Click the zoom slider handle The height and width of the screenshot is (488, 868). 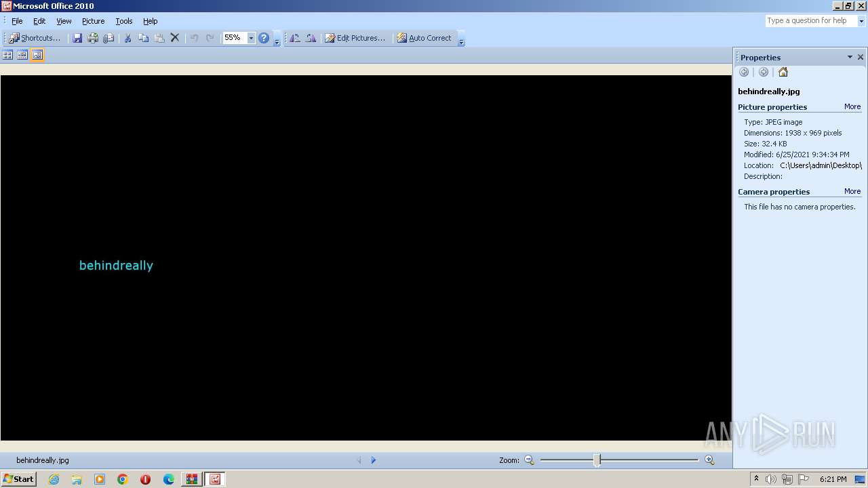[x=597, y=460]
